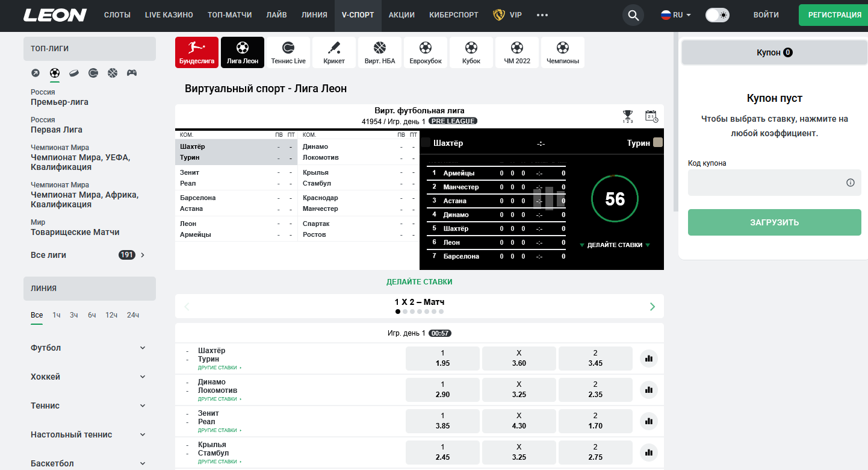Select the gamepad esports icon
This screenshot has height=470, width=868.
(132, 73)
